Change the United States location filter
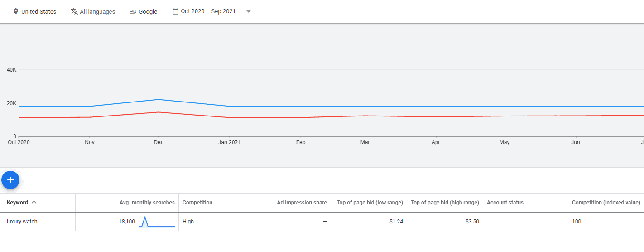Screen dimensions: 644x252 tap(38, 12)
